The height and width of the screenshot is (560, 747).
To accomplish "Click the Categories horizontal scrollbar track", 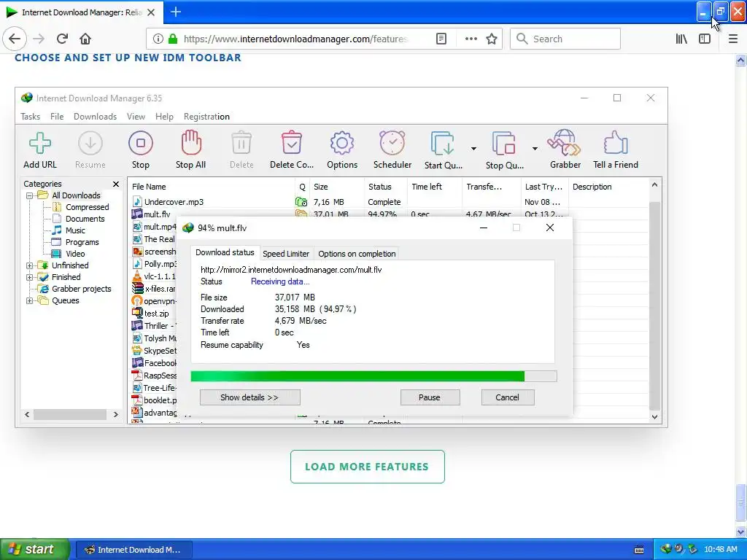I will pos(71,415).
